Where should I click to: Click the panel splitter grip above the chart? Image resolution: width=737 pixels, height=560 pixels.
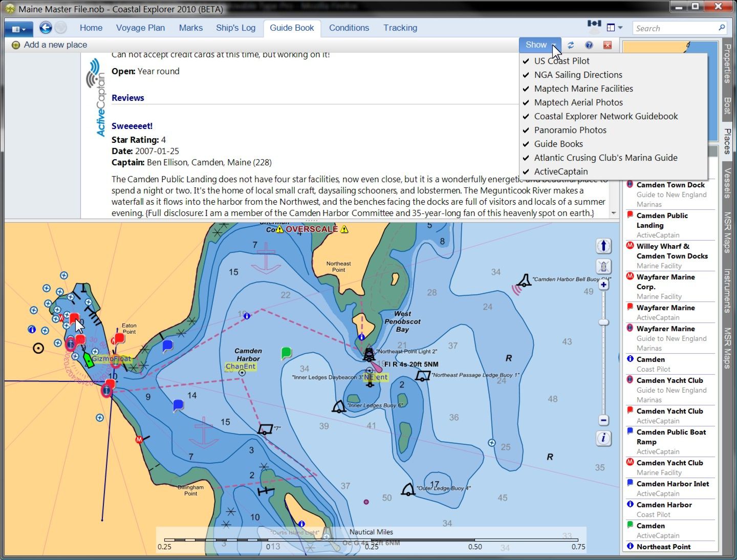coord(311,220)
